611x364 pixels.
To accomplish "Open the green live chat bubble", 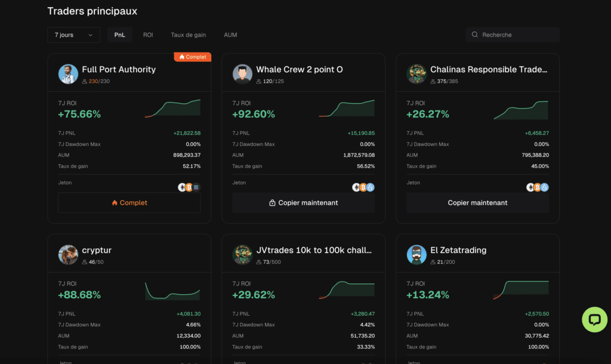I will (594, 320).
